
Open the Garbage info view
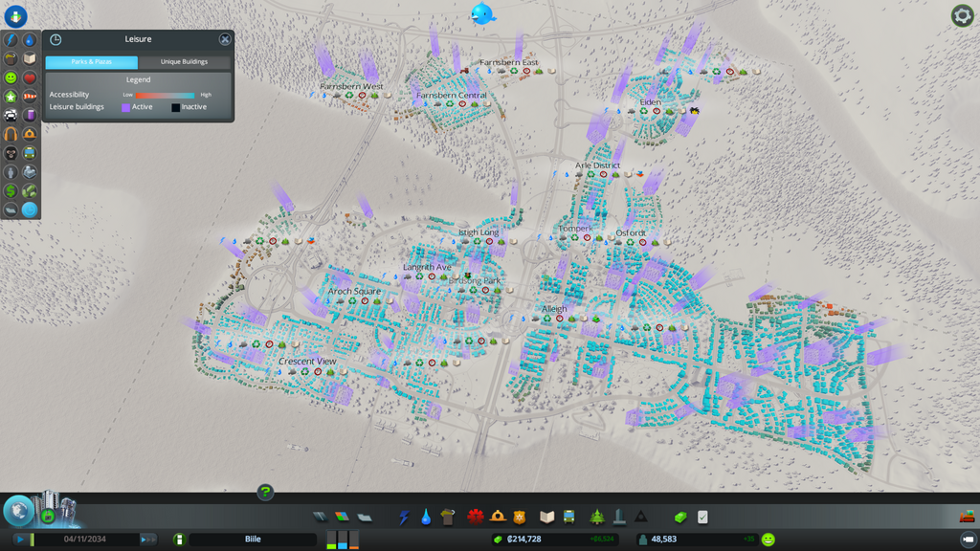(11, 58)
